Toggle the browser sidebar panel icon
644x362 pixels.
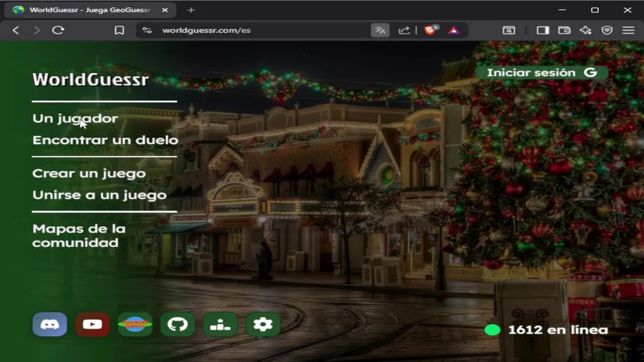(x=543, y=30)
